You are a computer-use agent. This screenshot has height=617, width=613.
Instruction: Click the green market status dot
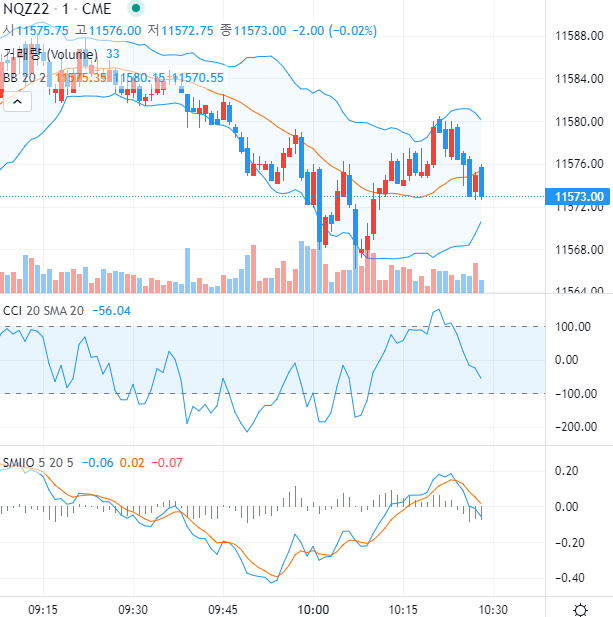[x=132, y=9]
